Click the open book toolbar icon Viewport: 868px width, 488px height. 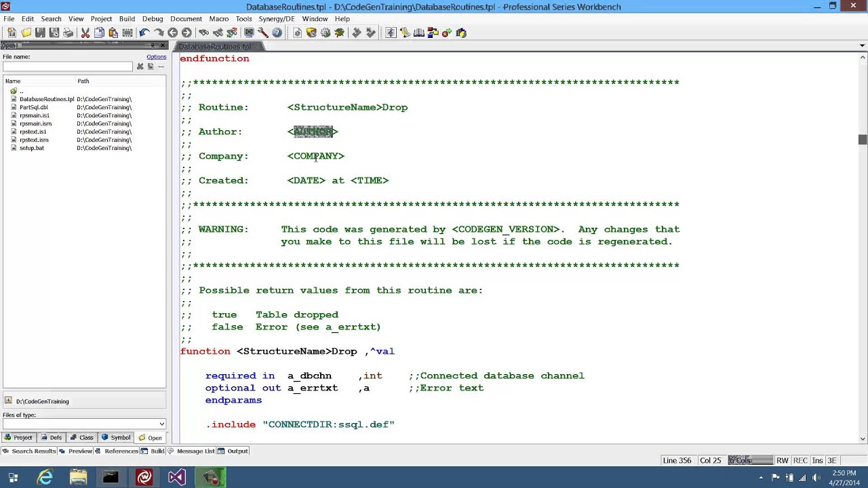pyautogui.click(x=418, y=33)
